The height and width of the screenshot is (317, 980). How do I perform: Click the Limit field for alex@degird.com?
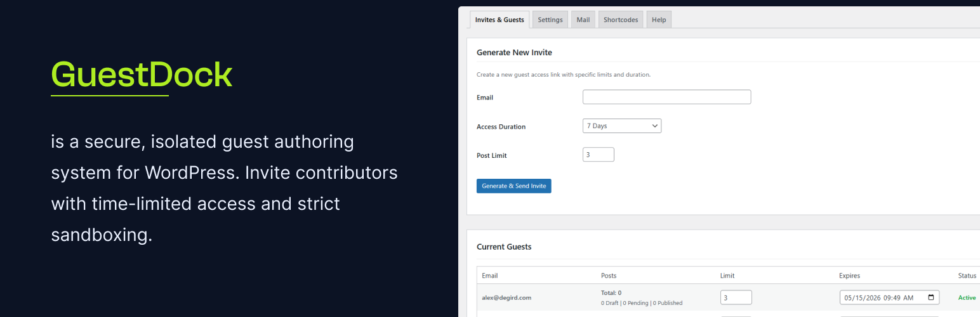736,297
